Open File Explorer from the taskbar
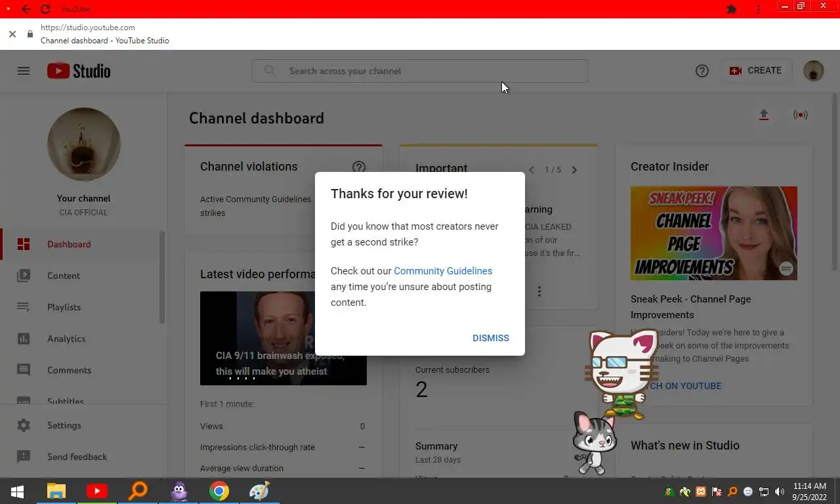This screenshot has width=840, height=504. pyautogui.click(x=56, y=492)
